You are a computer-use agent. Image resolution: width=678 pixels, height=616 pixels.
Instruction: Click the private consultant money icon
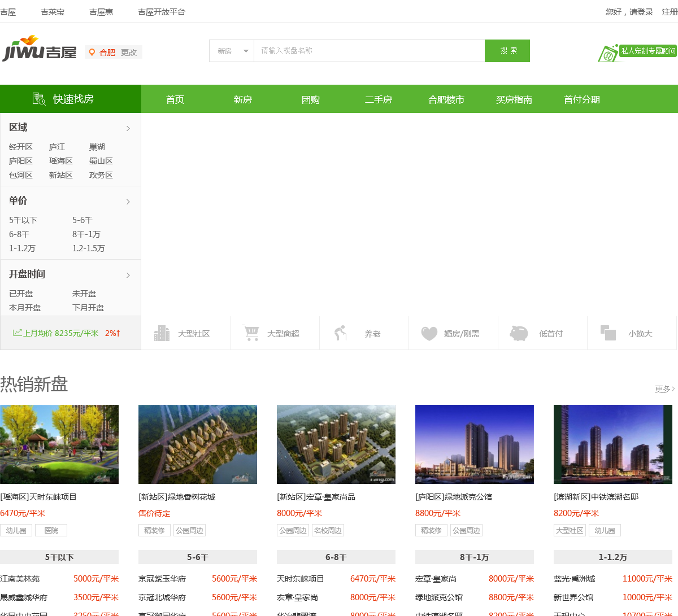(608, 54)
